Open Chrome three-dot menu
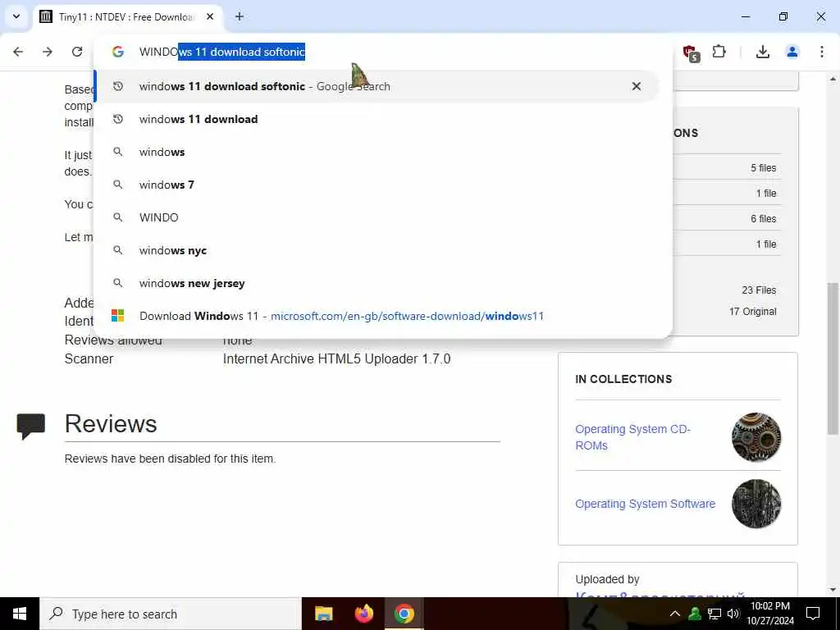The height and width of the screenshot is (630, 840). point(822,52)
